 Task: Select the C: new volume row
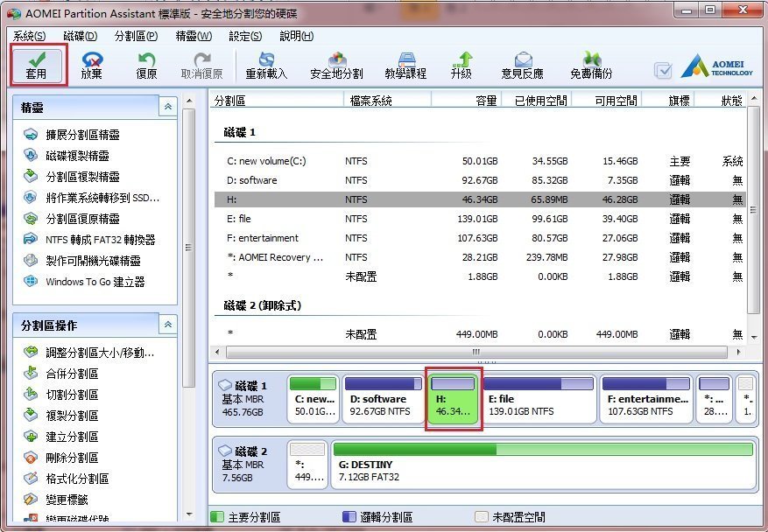[x=480, y=161]
